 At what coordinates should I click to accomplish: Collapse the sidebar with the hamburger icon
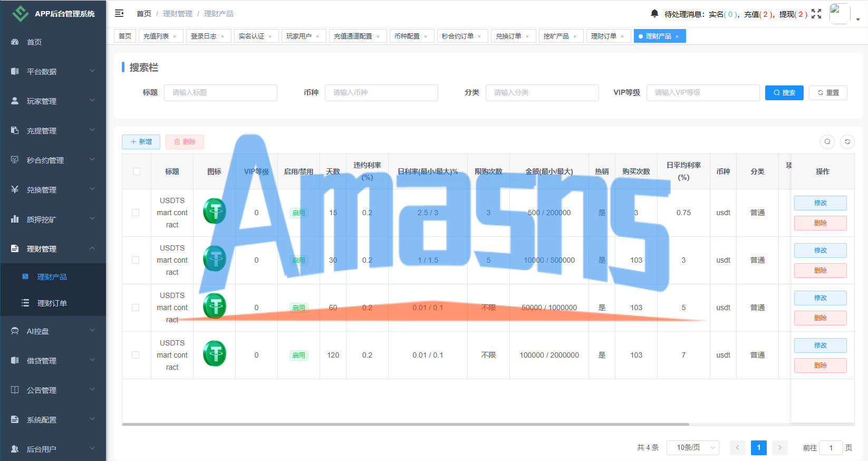119,13
